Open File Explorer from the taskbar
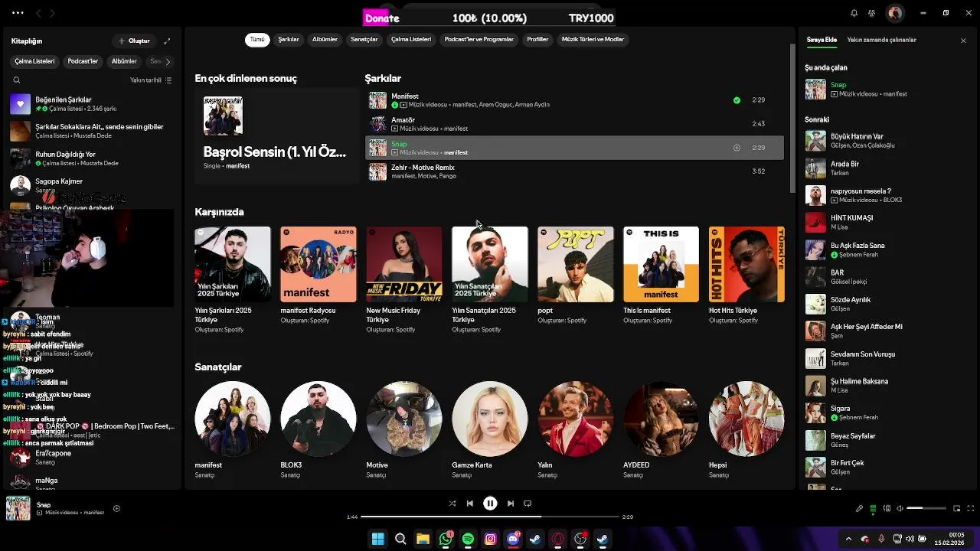This screenshot has height=551, width=980. pos(423,539)
